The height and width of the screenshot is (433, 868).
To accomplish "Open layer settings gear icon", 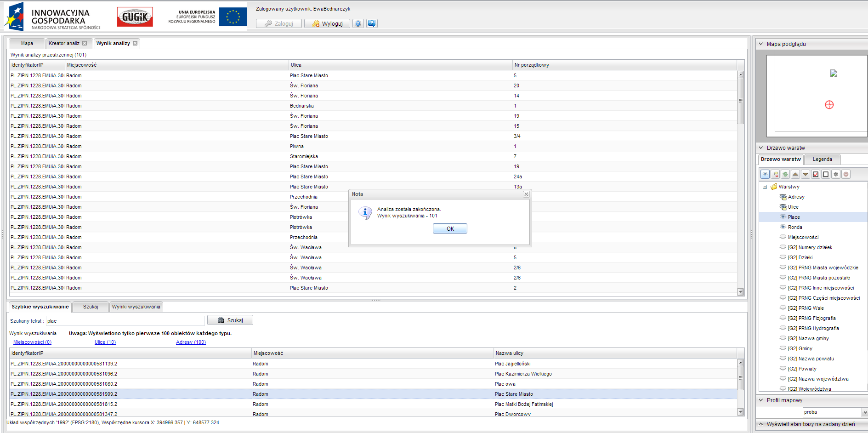I will (x=836, y=174).
